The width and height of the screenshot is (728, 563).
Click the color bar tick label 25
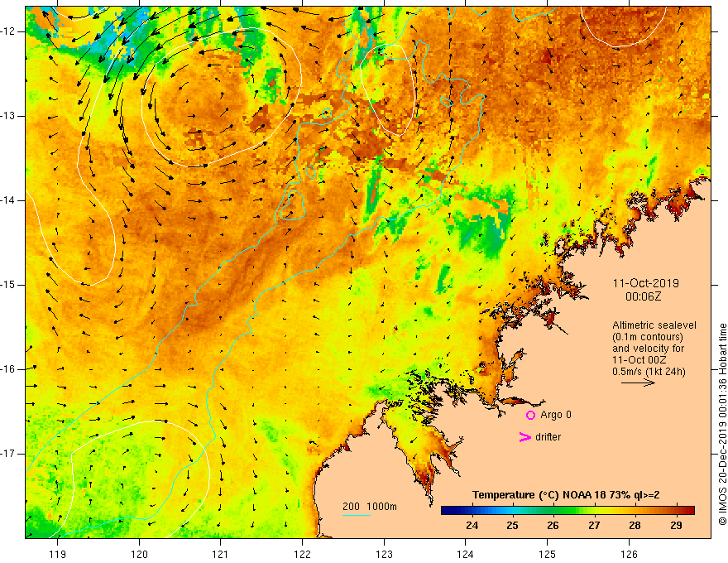click(513, 526)
